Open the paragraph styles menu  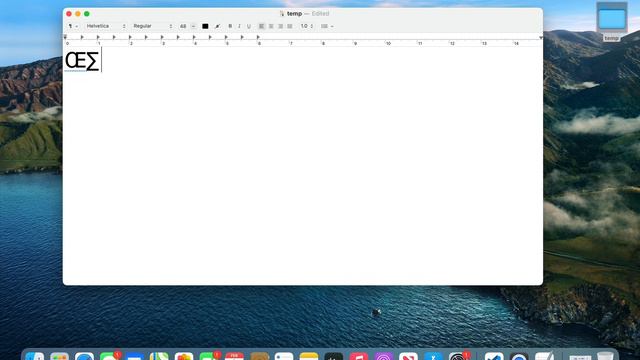pos(73,26)
